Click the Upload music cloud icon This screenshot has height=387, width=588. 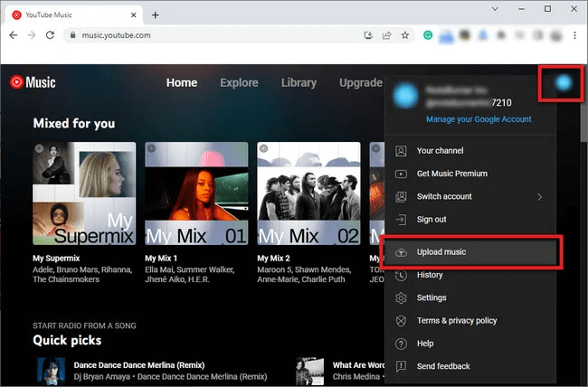[401, 252]
